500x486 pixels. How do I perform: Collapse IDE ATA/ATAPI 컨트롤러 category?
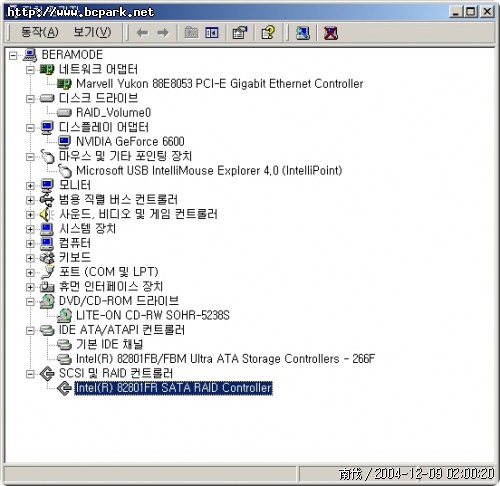point(30,331)
